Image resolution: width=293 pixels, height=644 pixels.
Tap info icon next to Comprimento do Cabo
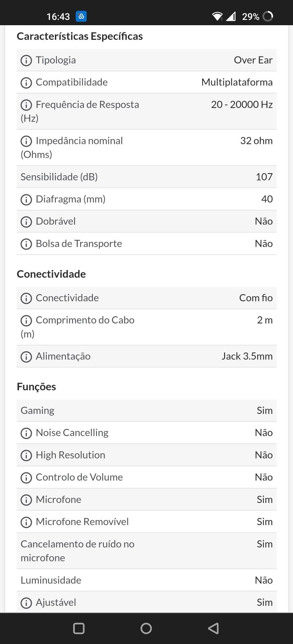point(26,321)
